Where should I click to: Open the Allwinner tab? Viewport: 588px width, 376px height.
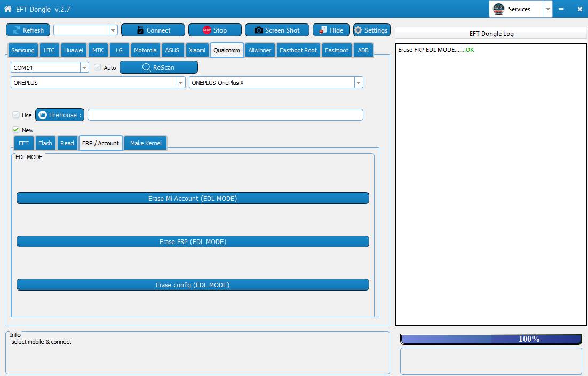point(259,50)
